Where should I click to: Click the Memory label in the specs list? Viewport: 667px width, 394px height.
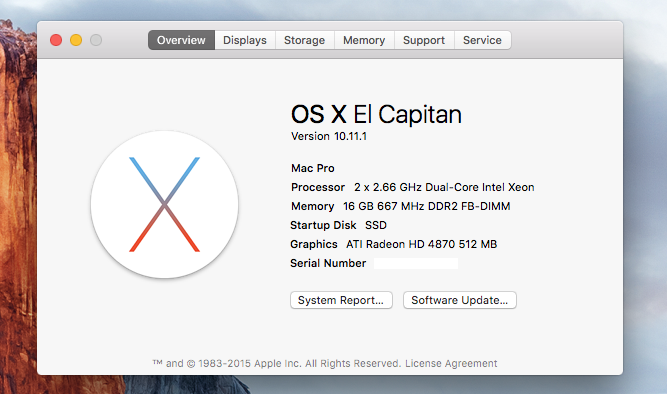click(x=313, y=206)
